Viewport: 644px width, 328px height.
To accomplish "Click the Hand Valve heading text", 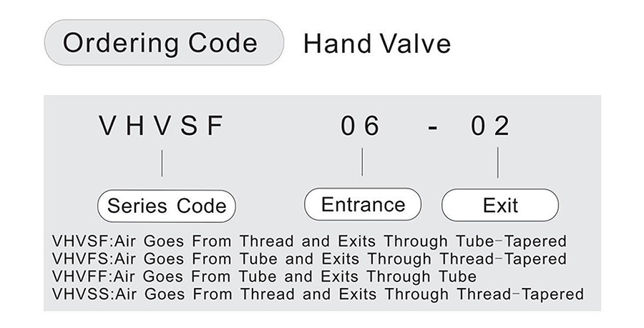I will 376,44.
